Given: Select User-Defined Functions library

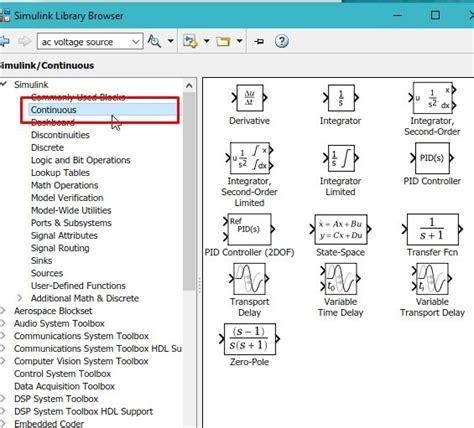Looking at the screenshot, I should tap(78, 286).
